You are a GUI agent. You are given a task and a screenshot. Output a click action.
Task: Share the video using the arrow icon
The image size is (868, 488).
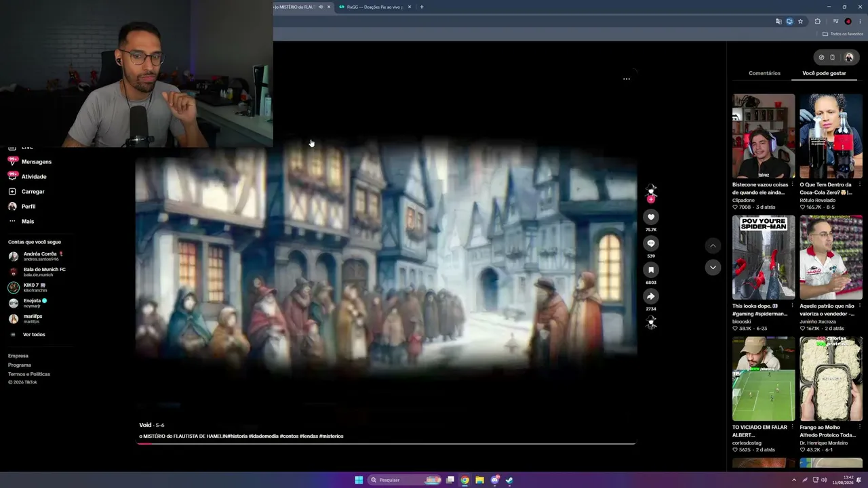(651, 296)
